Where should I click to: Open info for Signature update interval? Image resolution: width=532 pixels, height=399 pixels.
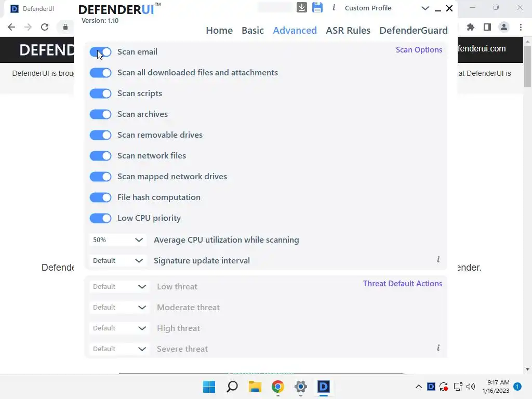(438, 260)
